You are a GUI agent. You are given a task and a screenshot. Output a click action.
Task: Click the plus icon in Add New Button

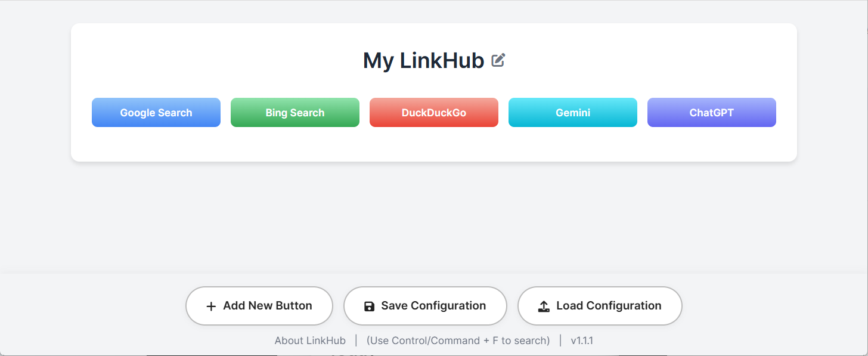pos(210,306)
